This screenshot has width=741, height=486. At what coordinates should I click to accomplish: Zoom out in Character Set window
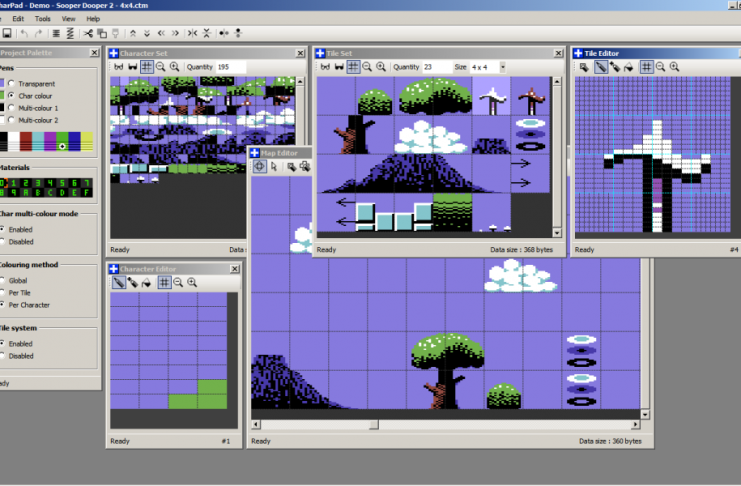161,67
